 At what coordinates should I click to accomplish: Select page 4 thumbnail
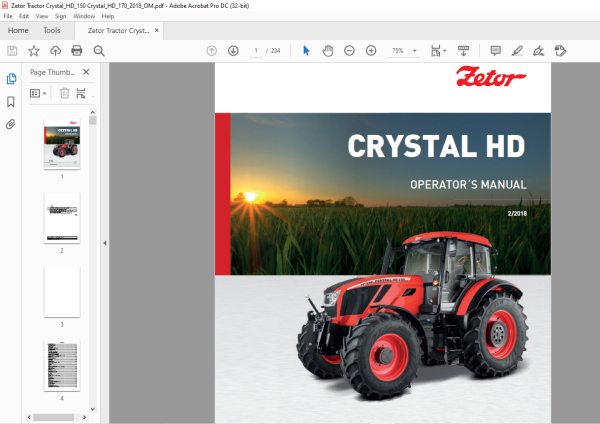point(62,366)
